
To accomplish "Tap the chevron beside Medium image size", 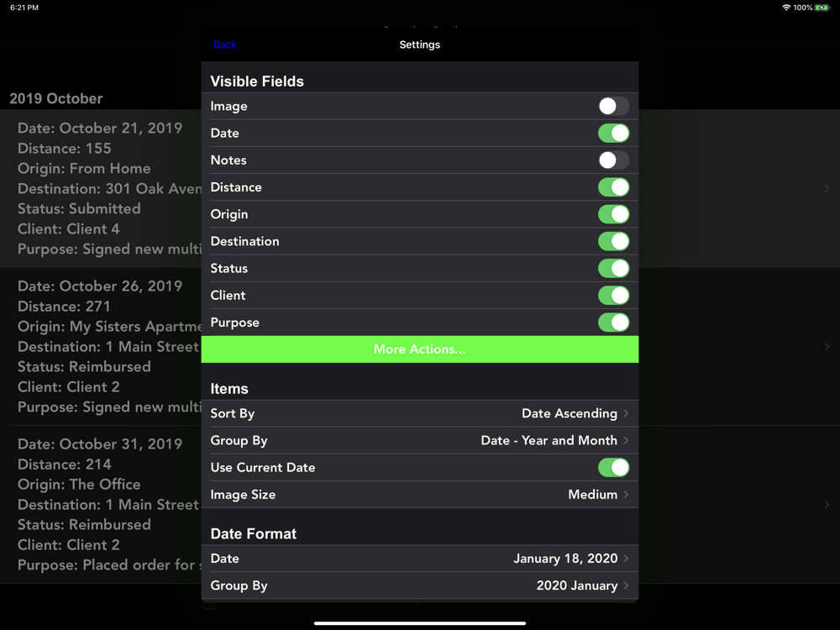I will (x=627, y=495).
